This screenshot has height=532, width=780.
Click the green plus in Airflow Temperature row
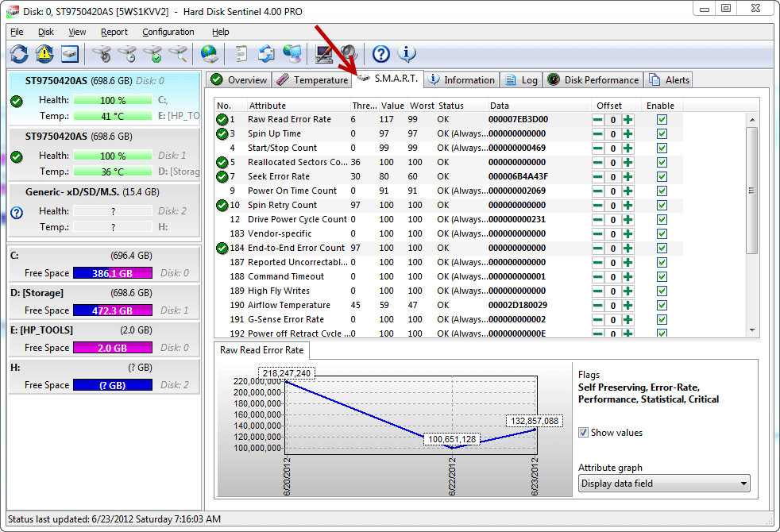click(627, 305)
